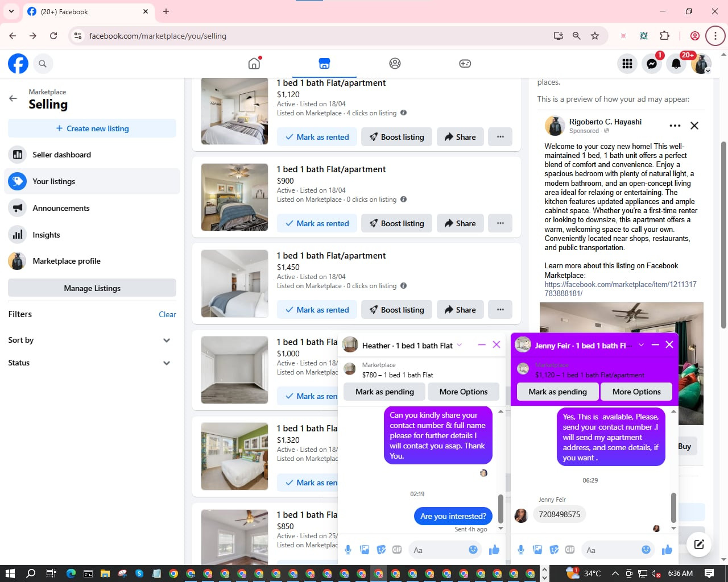Boost the $1,120 listing
The image size is (728, 582).
[x=397, y=137]
